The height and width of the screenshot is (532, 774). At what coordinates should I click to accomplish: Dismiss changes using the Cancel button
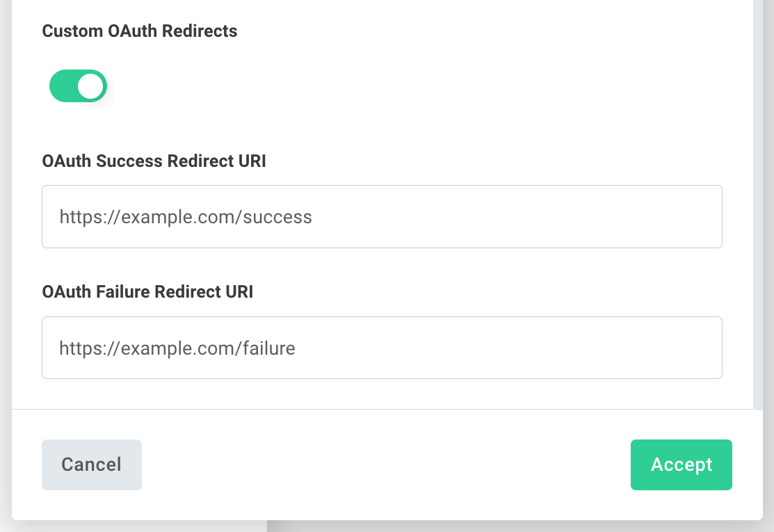pos(91,465)
